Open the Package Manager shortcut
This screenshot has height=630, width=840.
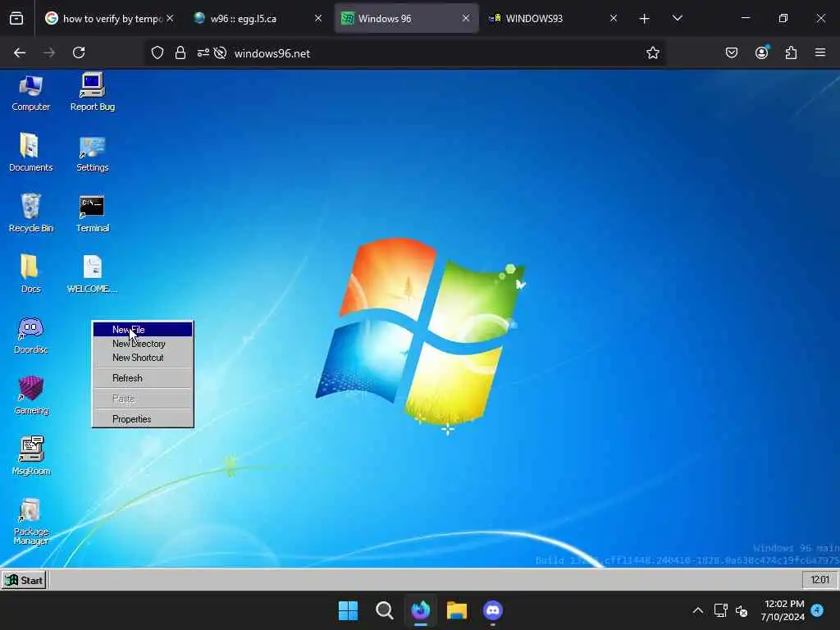click(30, 522)
